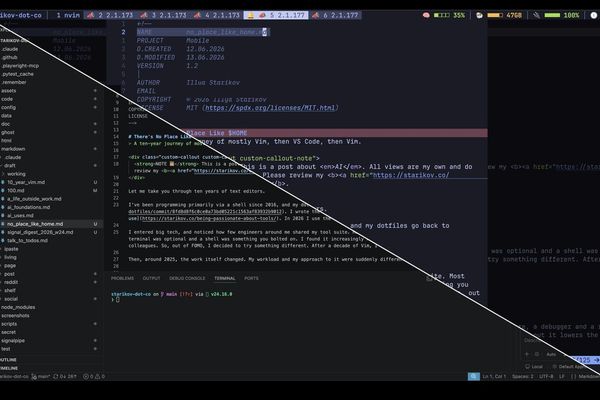Click the bell icon in tmux window 5
The height and width of the screenshot is (400, 600).
pyautogui.click(x=251, y=15)
